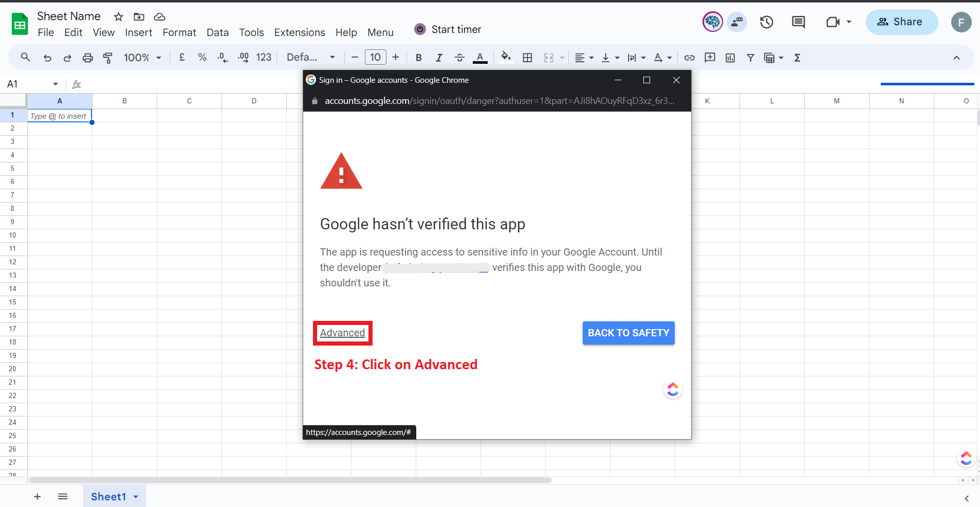Insert a comment from toolbar
This screenshot has width=980, height=507.
coord(710,58)
